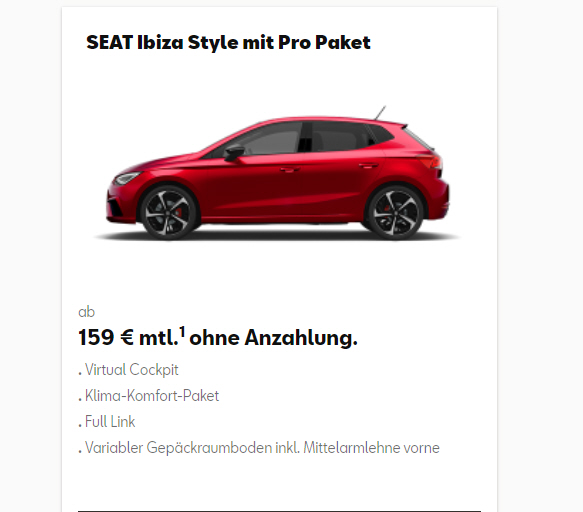Click the black side mirror on the car
583x512 pixels.
coord(234,152)
